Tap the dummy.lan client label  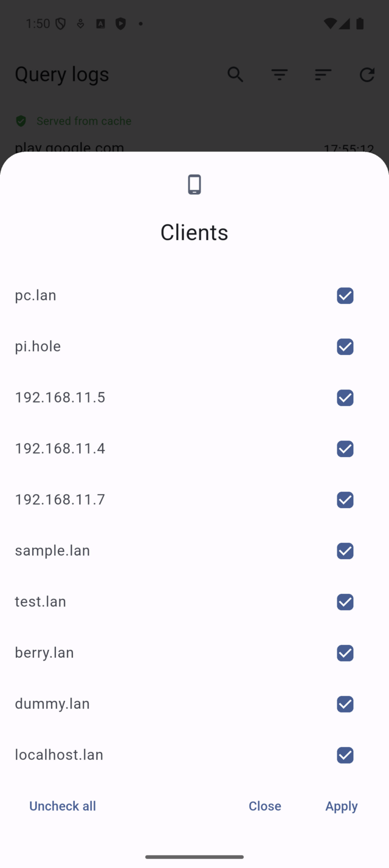click(x=52, y=704)
